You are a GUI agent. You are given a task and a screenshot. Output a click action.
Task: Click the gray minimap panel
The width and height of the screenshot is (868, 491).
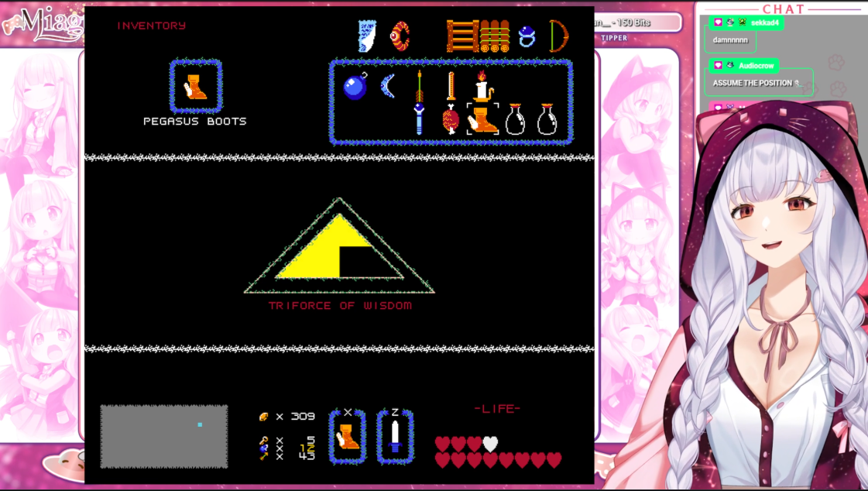pyautogui.click(x=164, y=436)
